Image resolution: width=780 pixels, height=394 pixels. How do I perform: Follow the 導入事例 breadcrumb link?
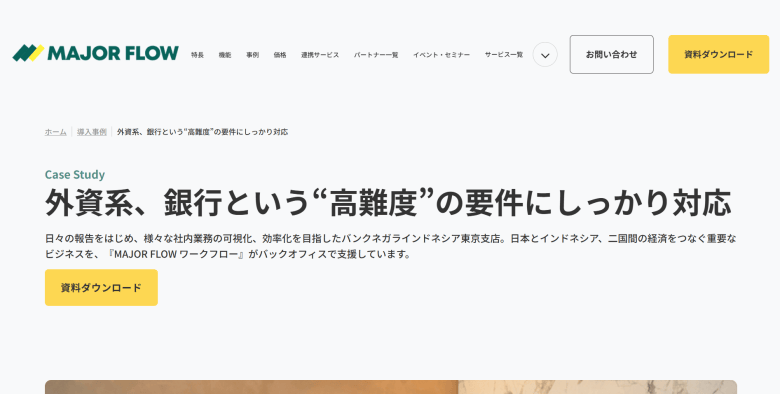click(x=92, y=132)
